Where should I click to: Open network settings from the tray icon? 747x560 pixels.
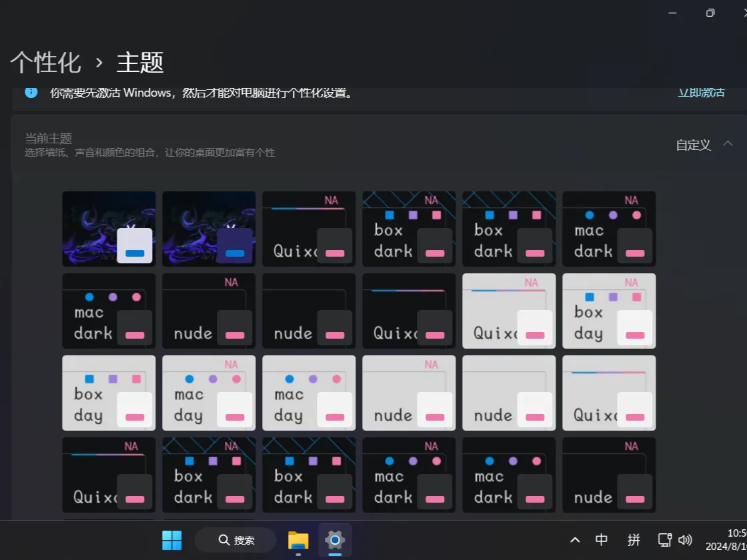click(664, 540)
